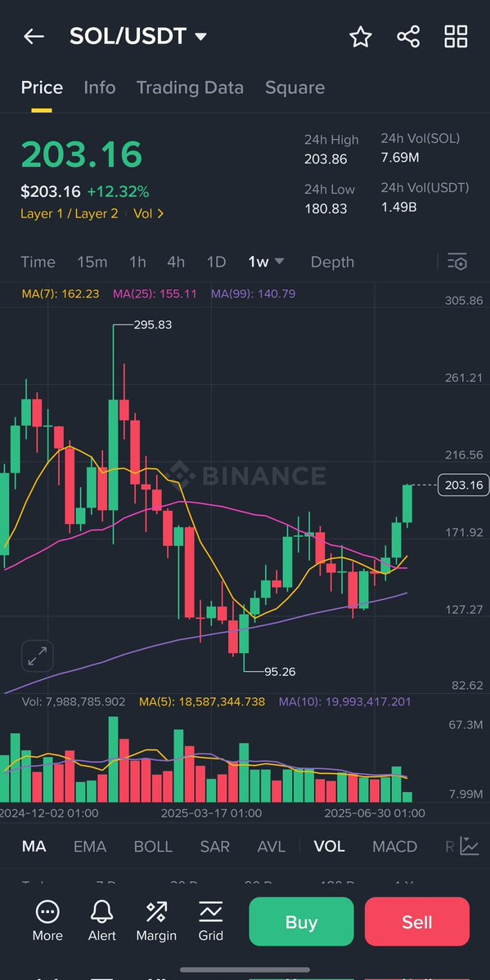Image resolution: width=490 pixels, height=980 pixels.
Task: Open the four-square grid layout icon
Action: click(x=456, y=37)
